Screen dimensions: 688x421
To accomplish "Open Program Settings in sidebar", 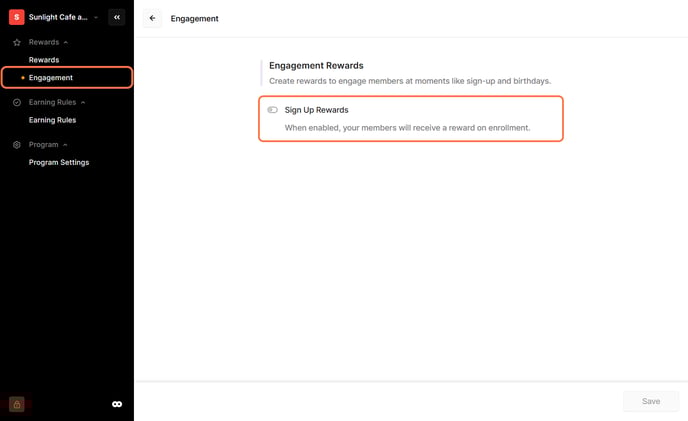I will pos(59,162).
